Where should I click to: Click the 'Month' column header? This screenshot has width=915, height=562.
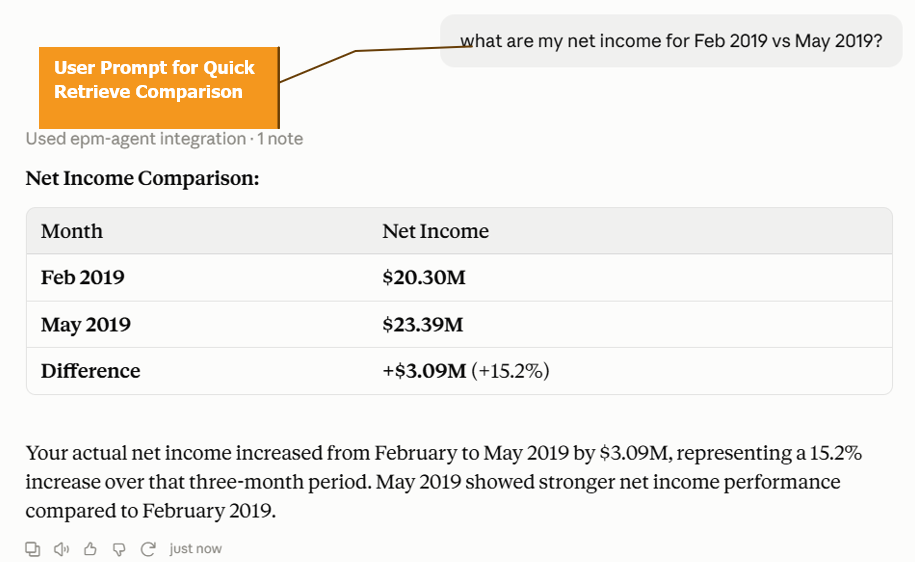[x=72, y=231]
